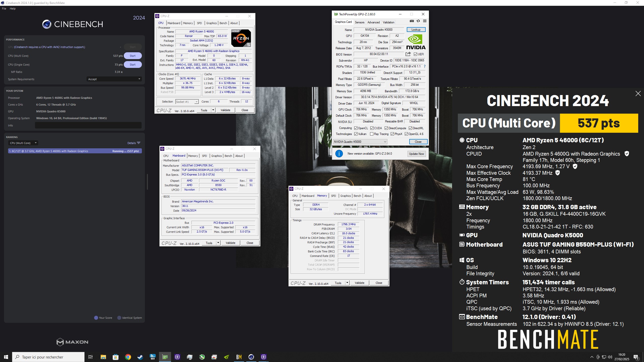This screenshot has height=362, width=644.
Task: Open the Windows notification center
Action: [636, 357]
